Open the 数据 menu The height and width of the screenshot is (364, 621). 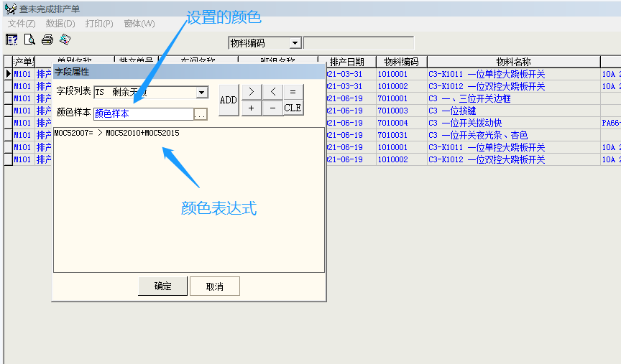pos(60,23)
